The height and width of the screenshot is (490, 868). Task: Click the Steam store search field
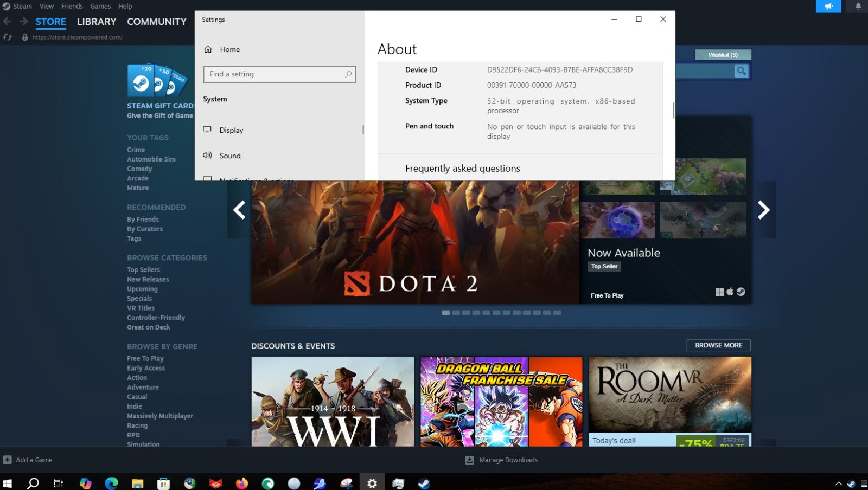tap(705, 71)
